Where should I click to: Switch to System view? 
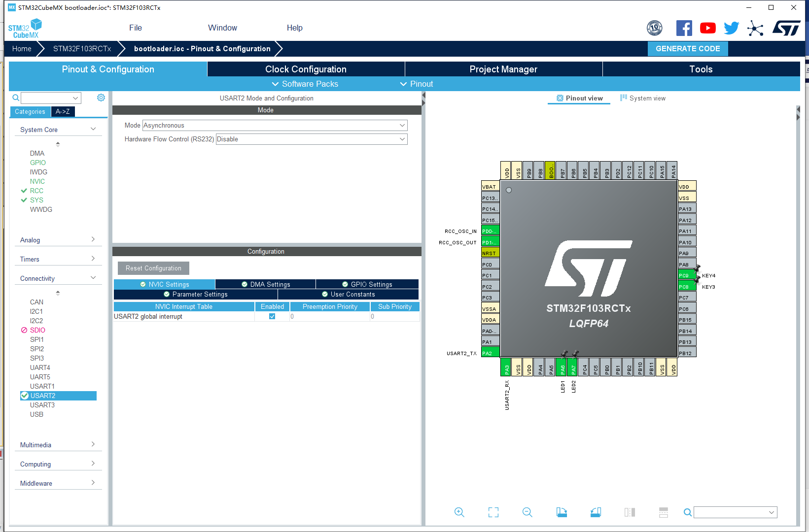pyautogui.click(x=642, y=98)
